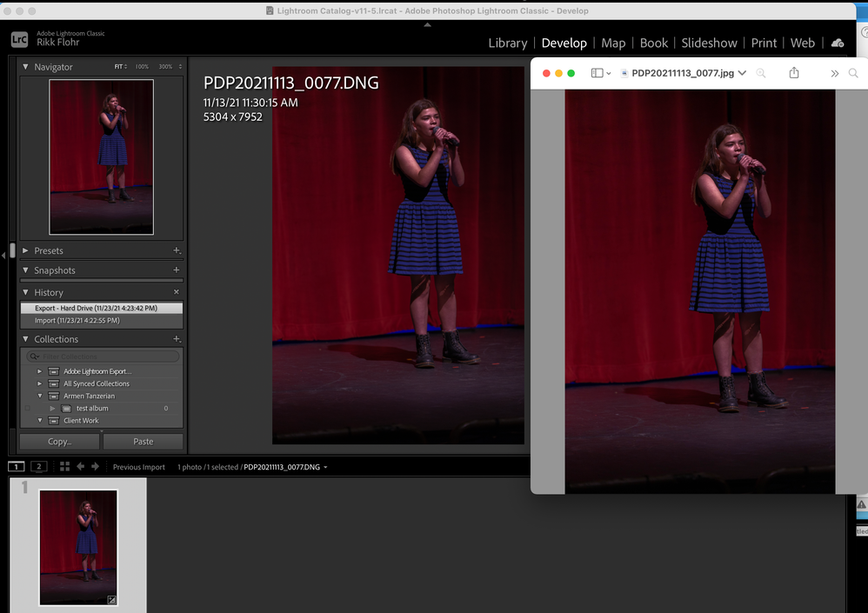Image resolution: width=868 pixels, height=613 pixels.
Task: Switch to the Library module
Action: point(507,43)
